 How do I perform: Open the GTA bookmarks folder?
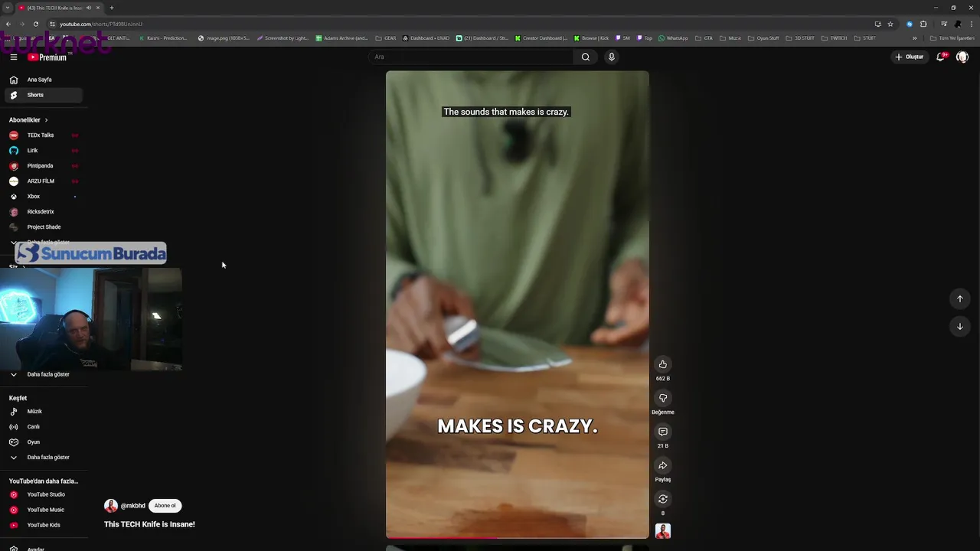[x=704, y=38]
